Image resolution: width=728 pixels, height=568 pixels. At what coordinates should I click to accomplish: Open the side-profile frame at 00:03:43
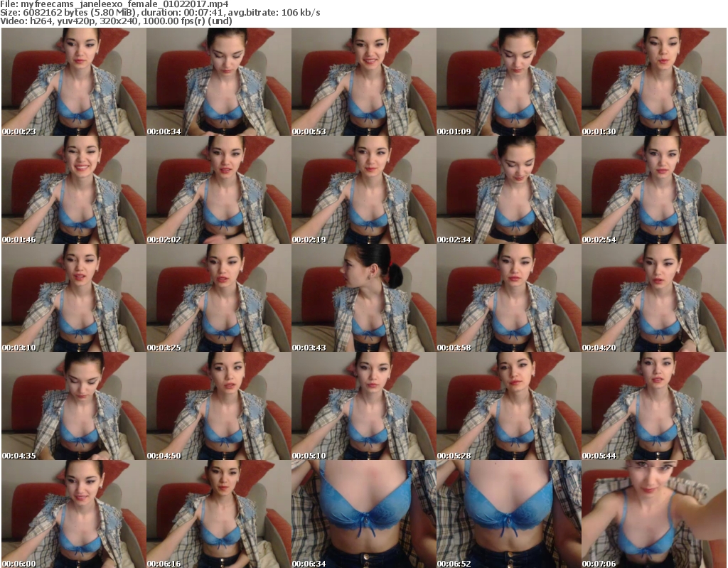tap(363, 298)
